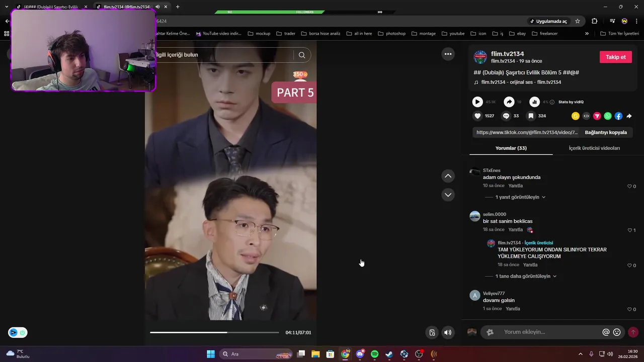Click the vidIQ bar chart stats icon
Image resolution: width=644 pixels, height=362 pixels.
pos(535,102)
